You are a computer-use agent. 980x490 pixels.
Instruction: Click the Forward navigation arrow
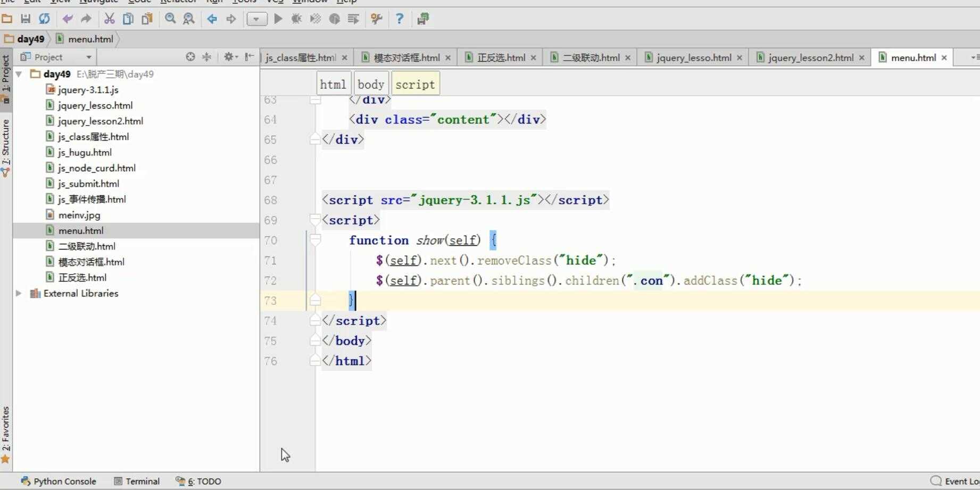(x=231, y=19)
